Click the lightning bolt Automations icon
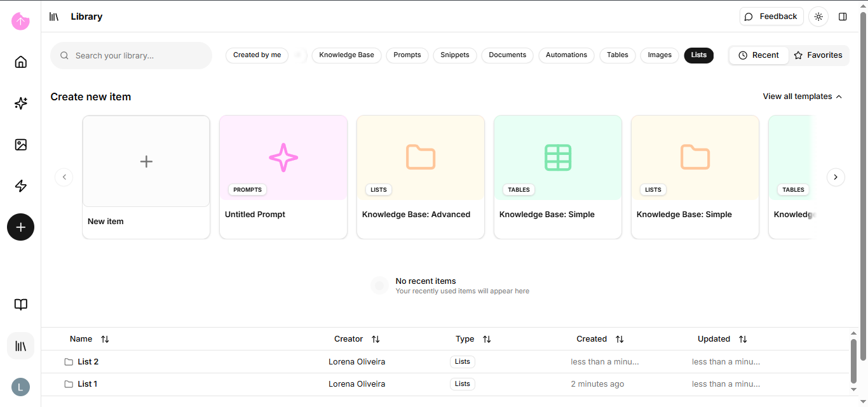Viewport: 868px width, 407px height. (x=21, y=186)
